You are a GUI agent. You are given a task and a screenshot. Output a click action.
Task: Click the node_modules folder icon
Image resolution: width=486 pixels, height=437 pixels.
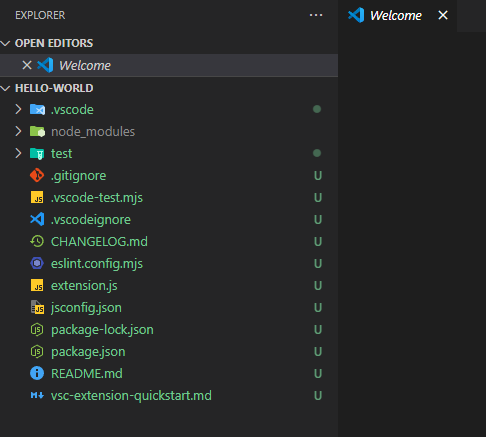pyautogui.click(x=37, y=131)
